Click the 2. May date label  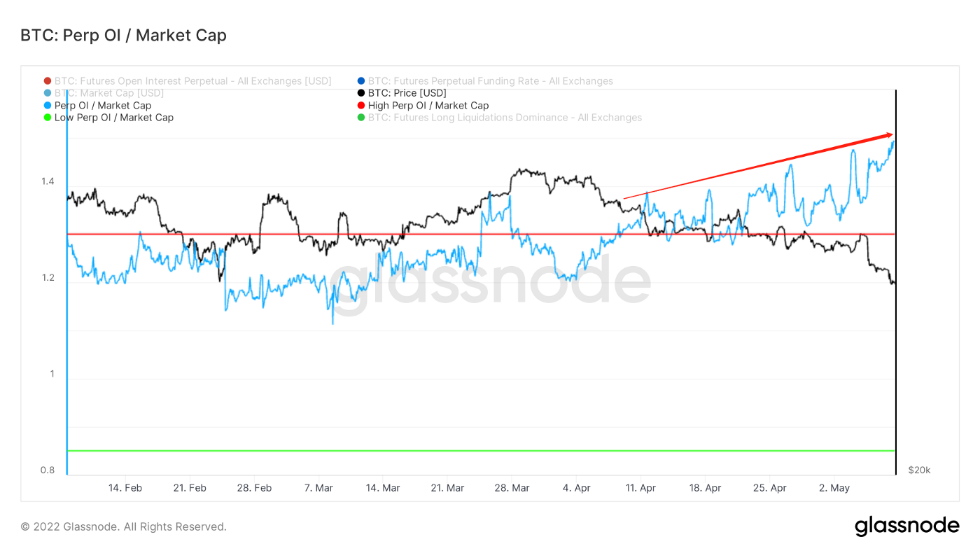834,488
